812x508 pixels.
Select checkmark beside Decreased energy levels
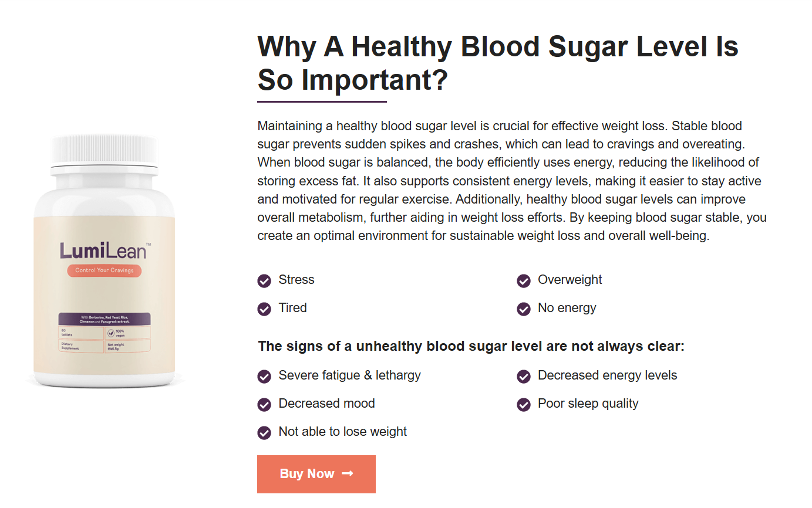[x=524, y=377]
